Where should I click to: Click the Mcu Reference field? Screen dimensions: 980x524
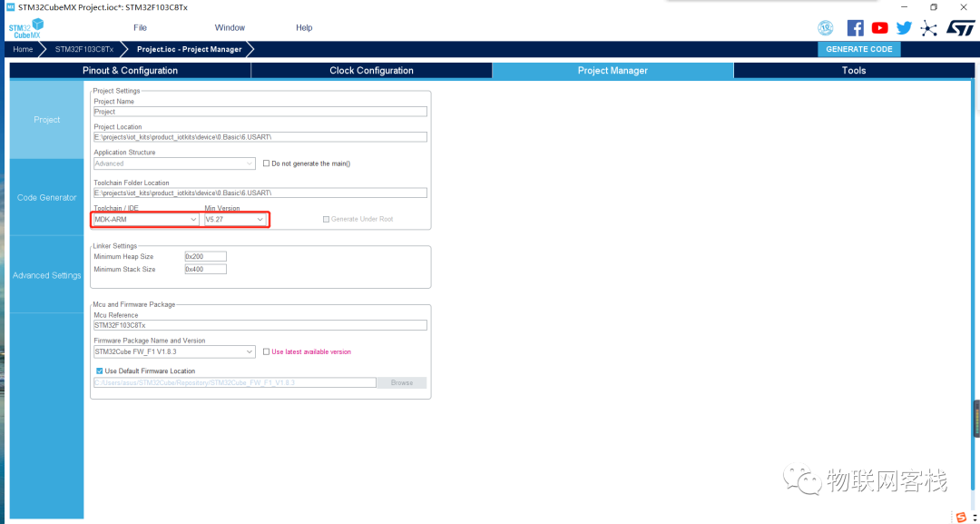[x=260, y=326]
